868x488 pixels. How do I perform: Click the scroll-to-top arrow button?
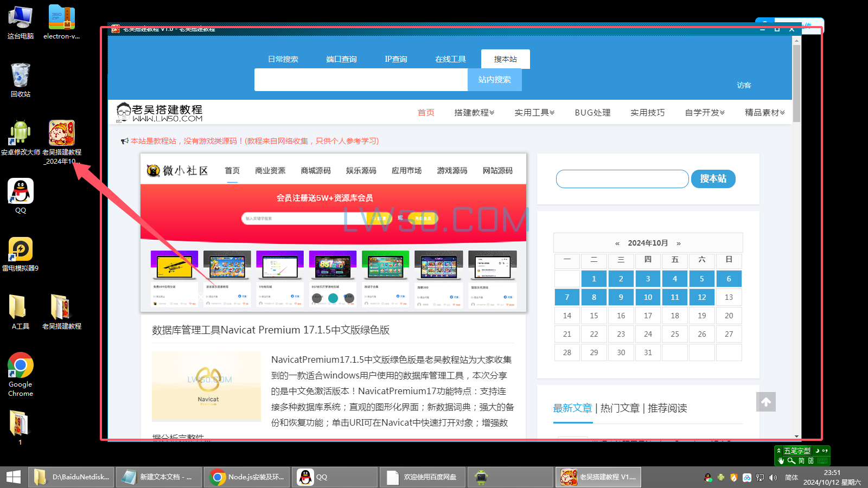(x=765, y=402)
